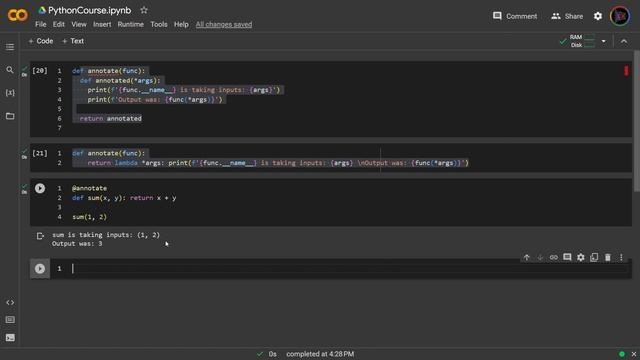Delete the current cell
The height and width of the screenshot is (360, 640).
point(608,257)
